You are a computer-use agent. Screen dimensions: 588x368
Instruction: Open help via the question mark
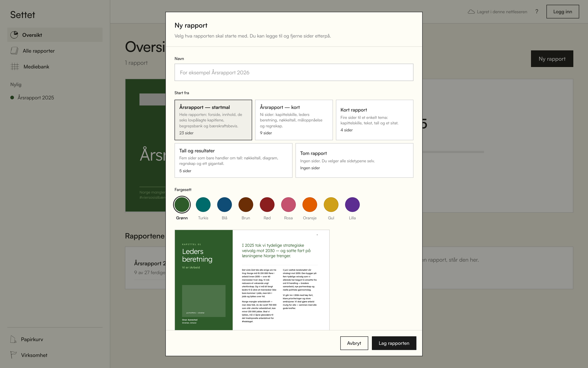(537, 12)
